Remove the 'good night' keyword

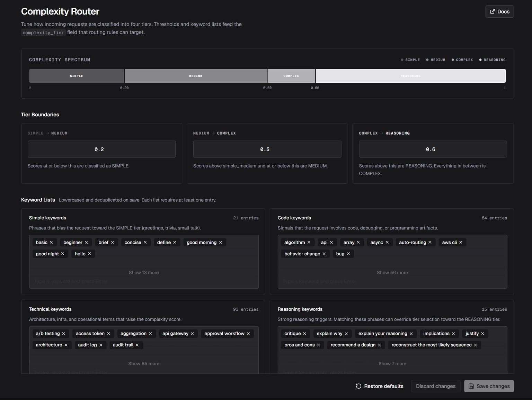click(x=63, y=254)
